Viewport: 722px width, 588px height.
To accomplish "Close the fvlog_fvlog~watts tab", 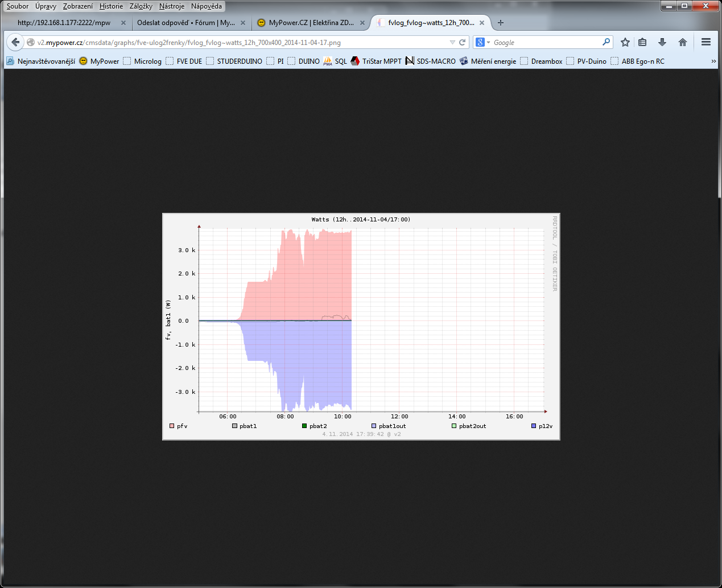I will 482,23.
